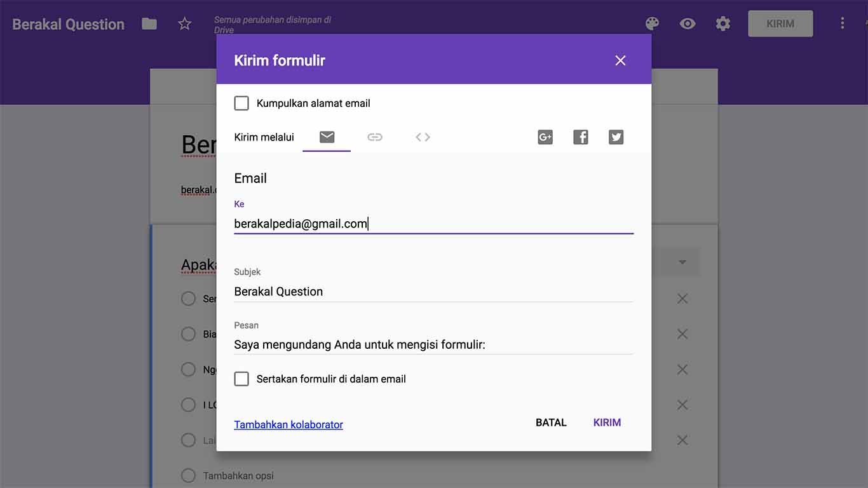Viewport: 868px width, 488px height.
Task: Open the Tambahkan kolaborator link
Action: tap(288, 424)
